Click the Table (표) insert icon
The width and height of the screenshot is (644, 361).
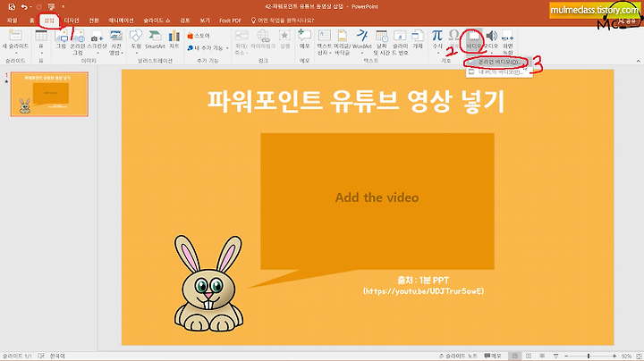pyautogui.click(x=41, y=36)
